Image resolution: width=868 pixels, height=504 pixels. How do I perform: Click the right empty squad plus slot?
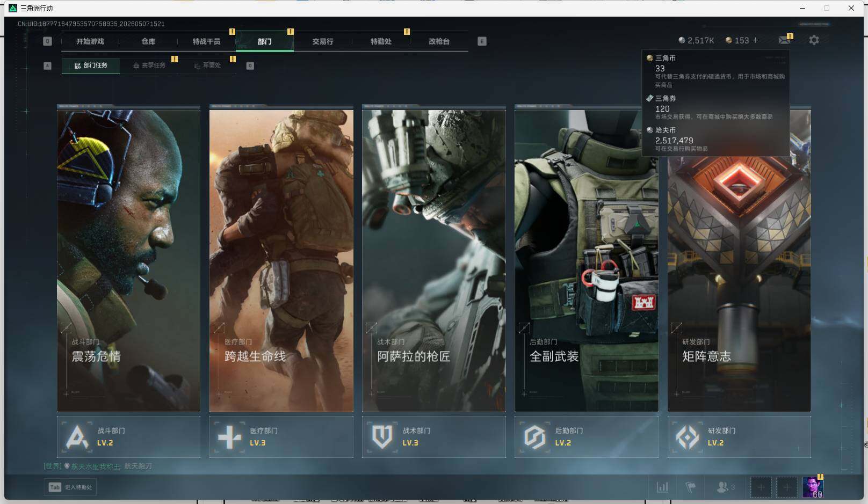click(786, 487)
